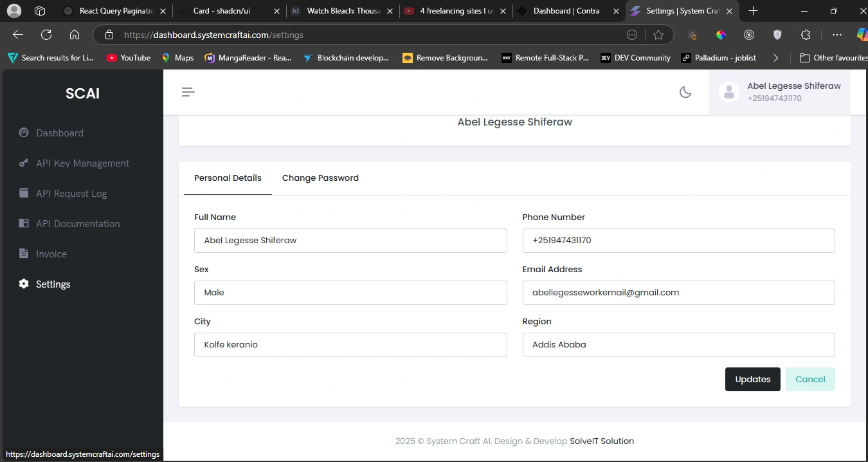Open API Request Log in sidebar
Image resolution: width=868 pixels, height=462 pixels.
pos(71,194)
